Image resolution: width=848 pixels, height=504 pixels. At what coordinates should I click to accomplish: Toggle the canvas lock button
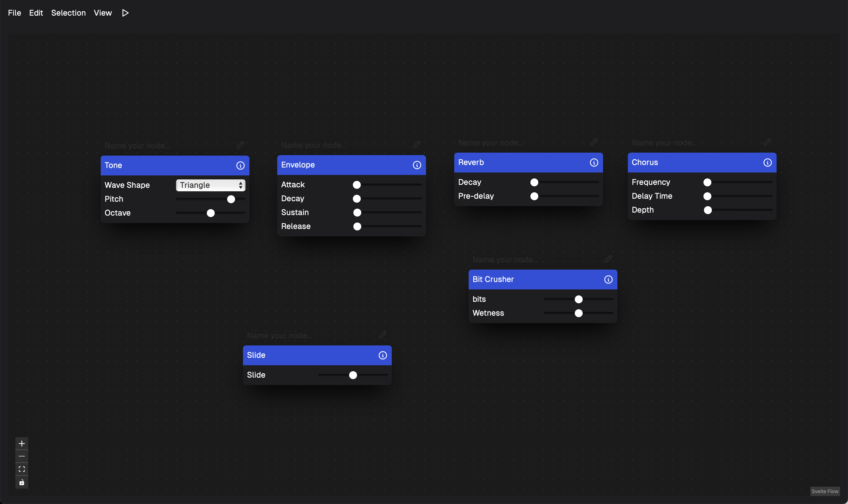(22, 482)
